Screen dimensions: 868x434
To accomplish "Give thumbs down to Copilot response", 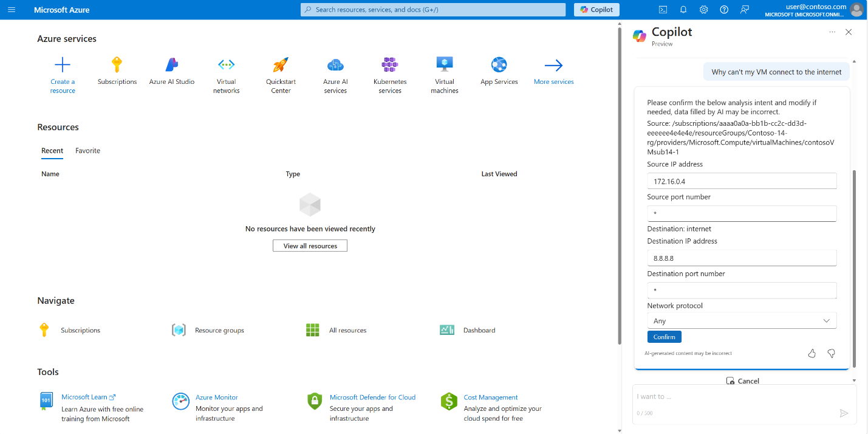I will pyautogui.click(x=831, y=353).
